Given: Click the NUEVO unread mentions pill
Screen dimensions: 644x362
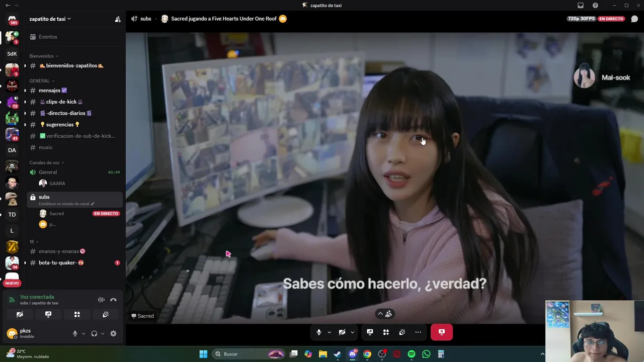Looking at the screenshot, I should [x=12, y=283].
